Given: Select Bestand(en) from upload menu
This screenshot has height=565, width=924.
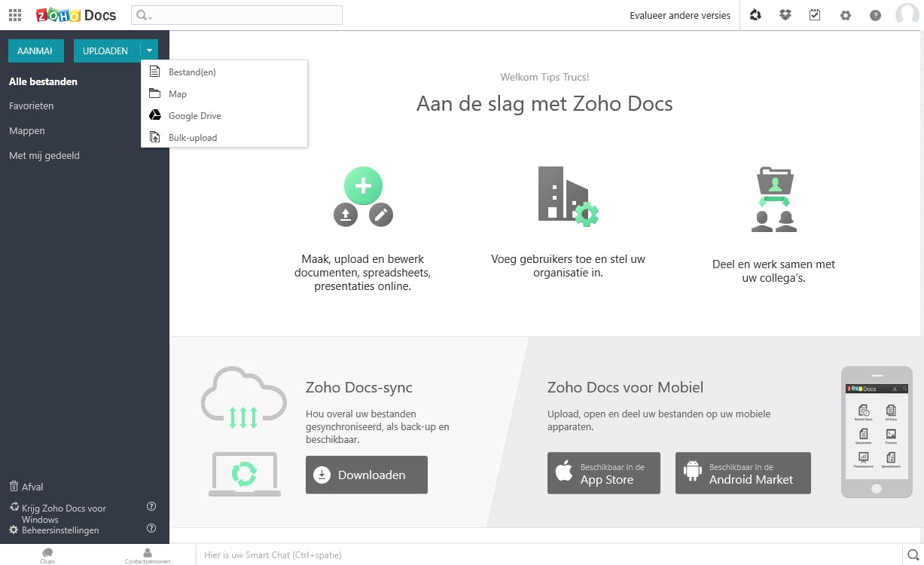Looking at the screenshot, I should (224, 72).
